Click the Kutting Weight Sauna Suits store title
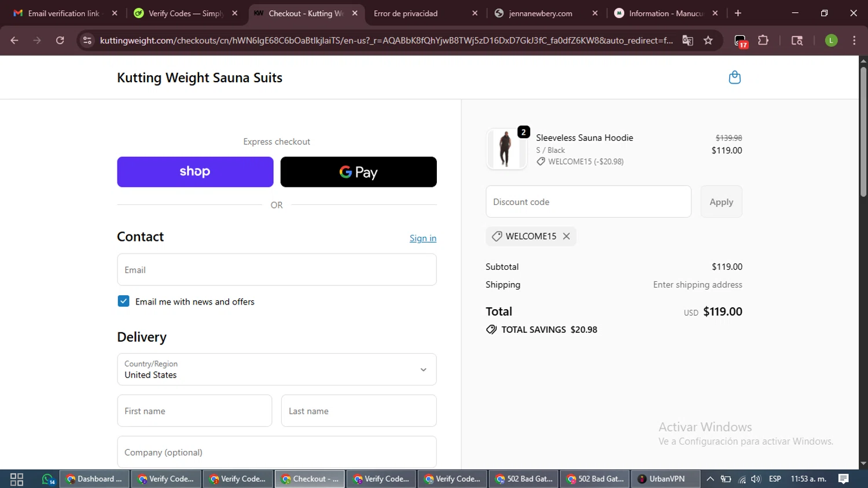868x488 pixels. [200, 78]
